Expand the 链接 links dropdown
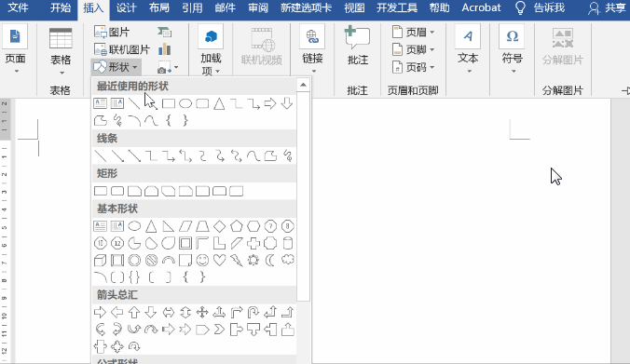Image resolution: width=630 pixels, height=364 pixels. coord(312,49)
